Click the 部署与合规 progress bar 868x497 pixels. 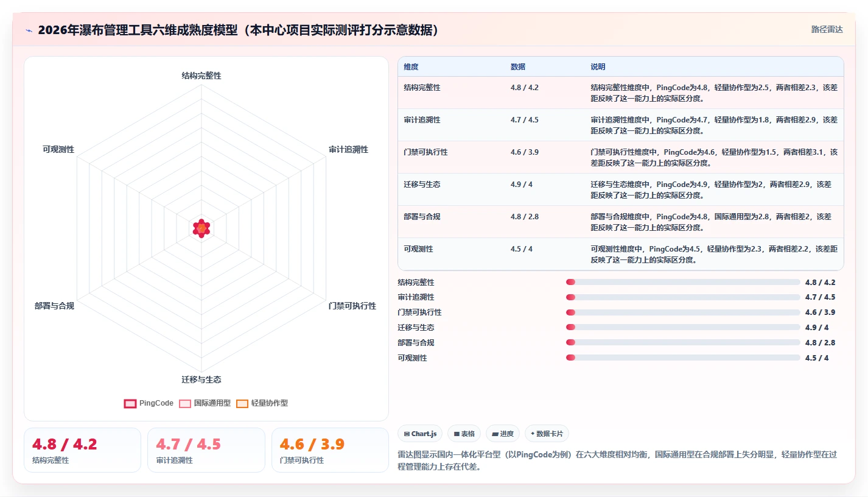coord(683,342)
